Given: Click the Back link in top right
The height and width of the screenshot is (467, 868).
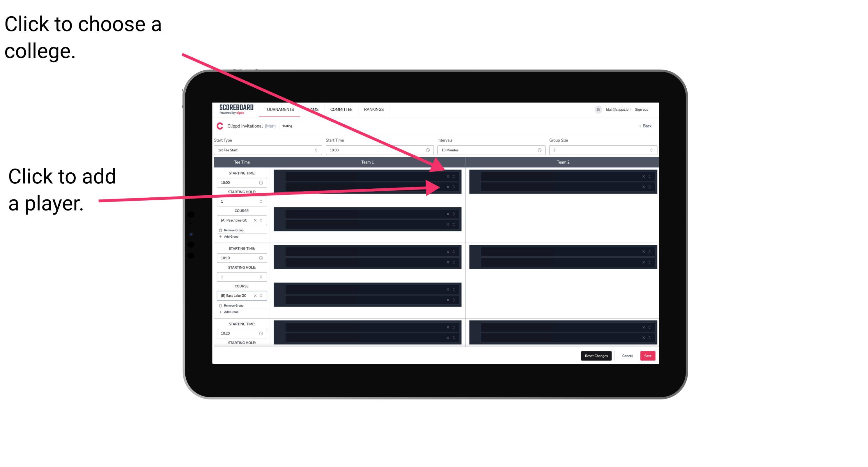Looking at the screenshot, I should tap(644, 126).
